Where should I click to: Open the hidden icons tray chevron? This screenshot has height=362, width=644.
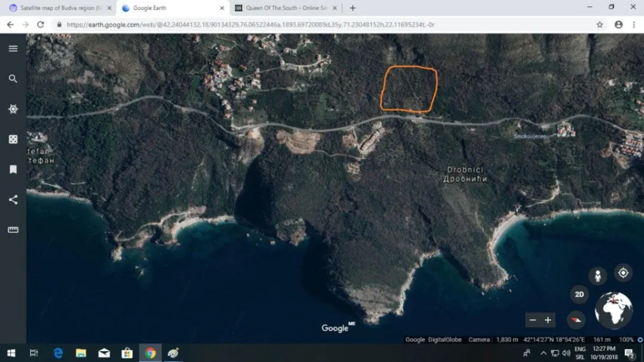pyautogui.click(x=543, y=353)
